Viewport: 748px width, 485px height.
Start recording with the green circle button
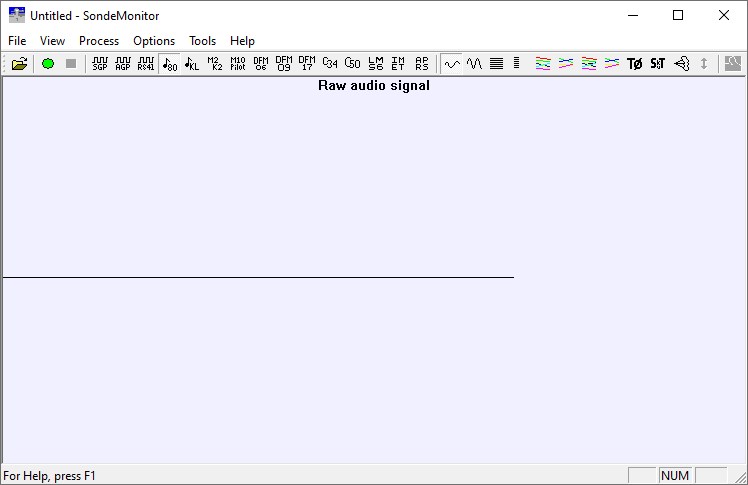tap(48, 63)
